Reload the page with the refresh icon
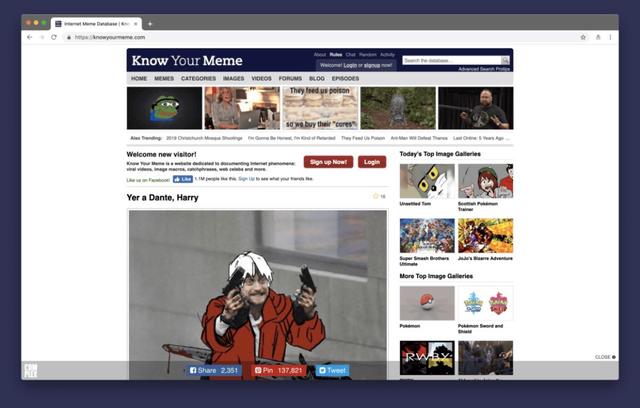 coord(53,37)
